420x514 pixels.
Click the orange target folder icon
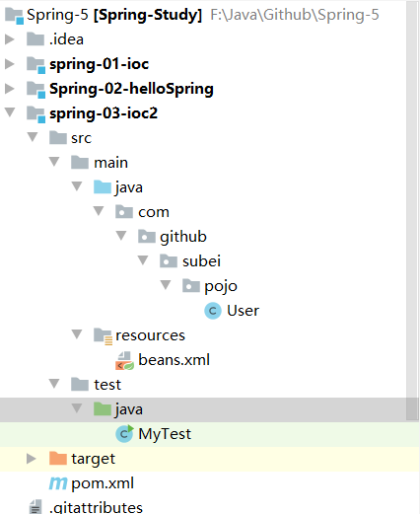click(x=58, y=458)
